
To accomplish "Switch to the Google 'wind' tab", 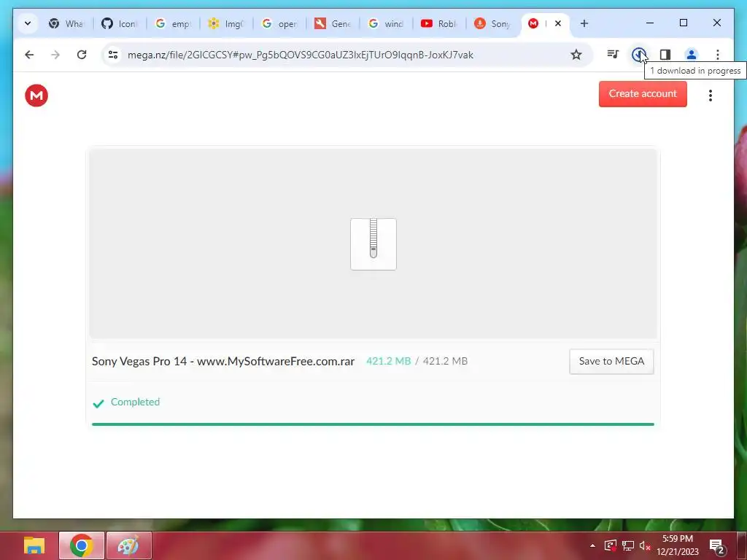I will tap(387, 23).
